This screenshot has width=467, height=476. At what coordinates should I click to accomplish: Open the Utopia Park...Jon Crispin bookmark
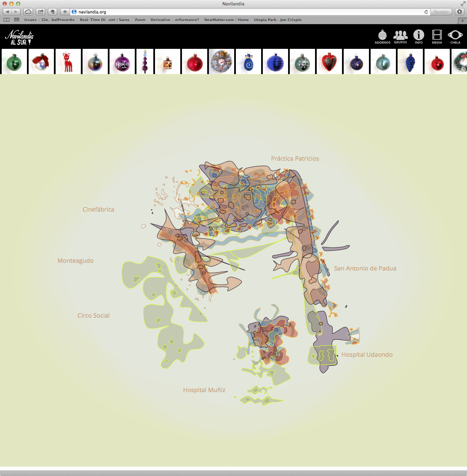point(278,20)
